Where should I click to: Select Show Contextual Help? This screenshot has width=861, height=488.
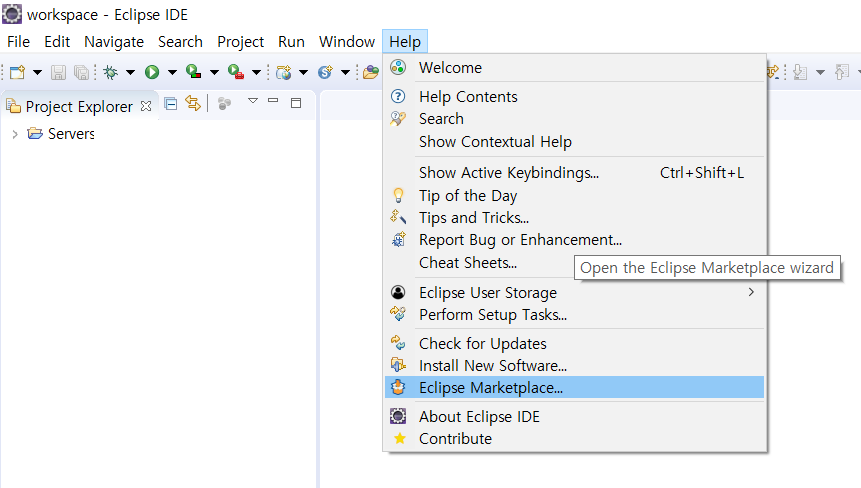click(574, 142)
